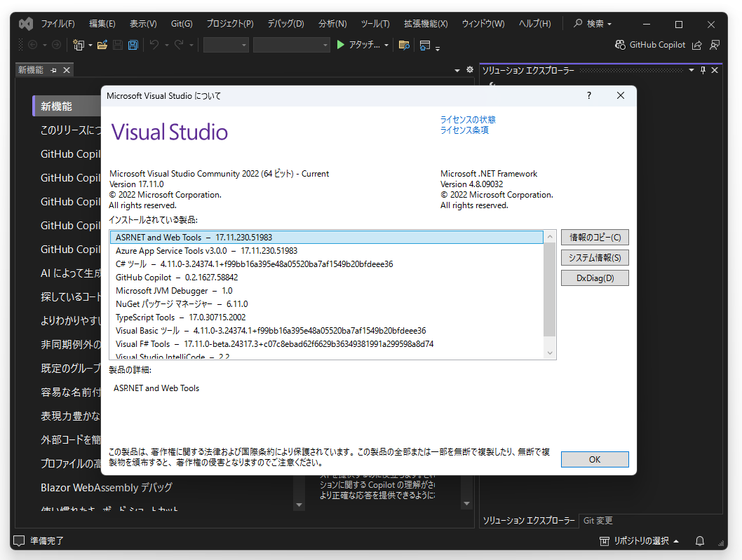Click the Redo icon in the toolbar
The image size is (742, 560).
click(180, 45)
